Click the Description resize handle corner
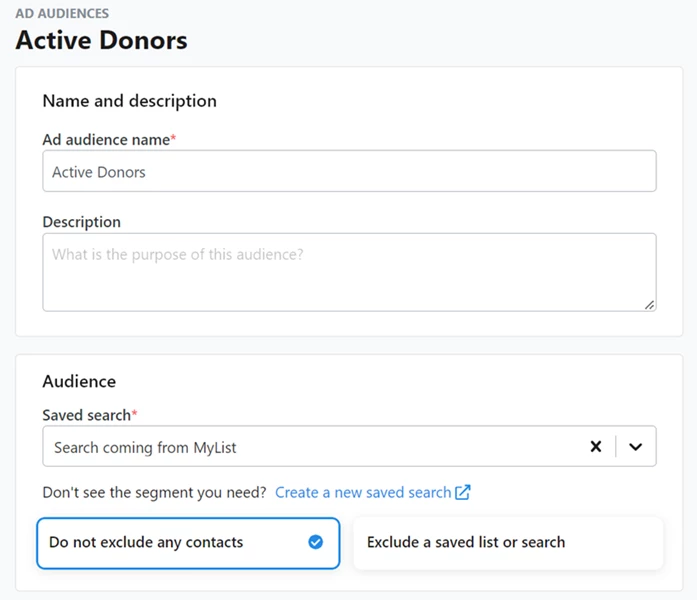The width and height of the screenshot is (697, 600). pos(649,305)
